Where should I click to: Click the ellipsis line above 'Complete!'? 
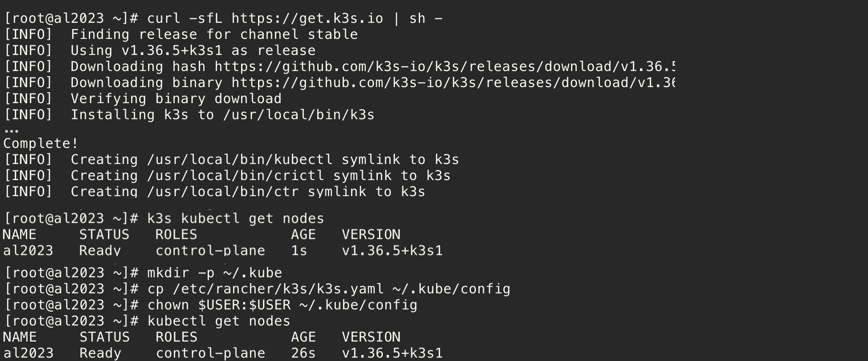tap(11, 131)
